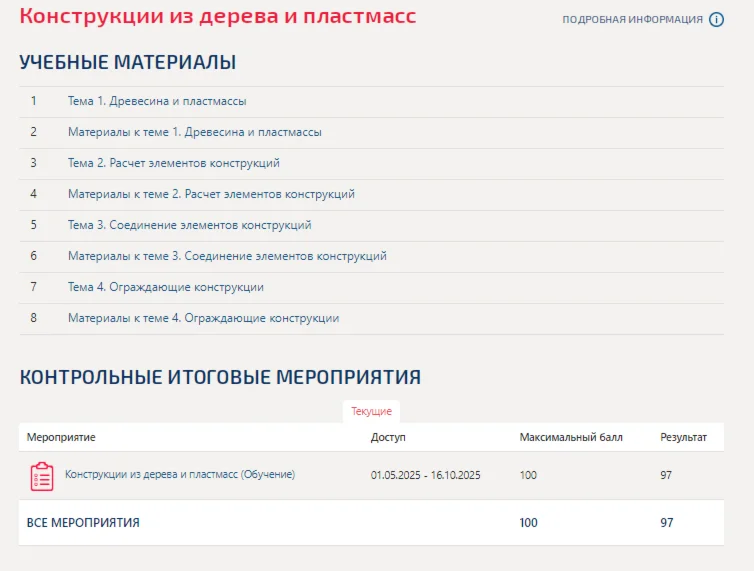The height and width of the screenshot is (571, 754).
Task: Open Тема 1. Древесина и пластмассы
Action: click(157, 101)
